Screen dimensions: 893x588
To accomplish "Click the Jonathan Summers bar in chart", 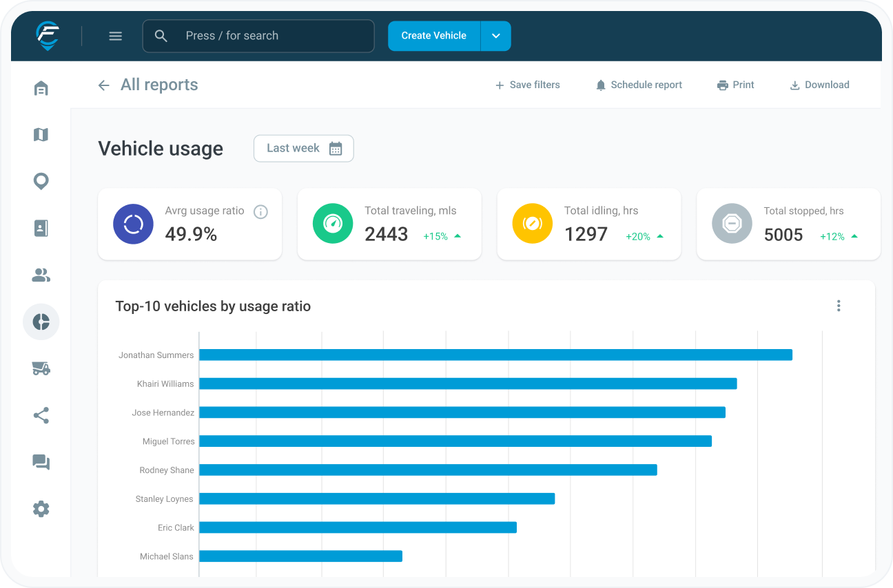I will [495, 355].
